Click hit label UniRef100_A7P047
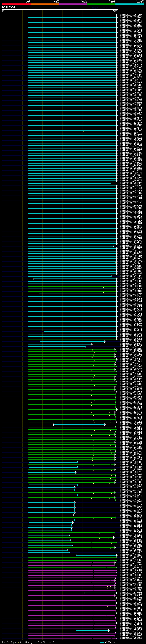This screenshot has width=146, height=644. coord(131,289)
